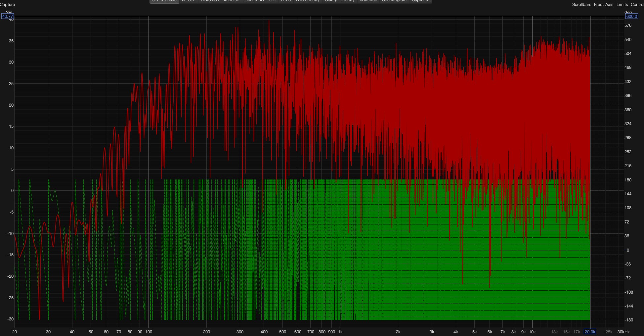Viewport: 644px width, 336px height.
Task: Click the -180 phase axis label
Action: (628, 320)
